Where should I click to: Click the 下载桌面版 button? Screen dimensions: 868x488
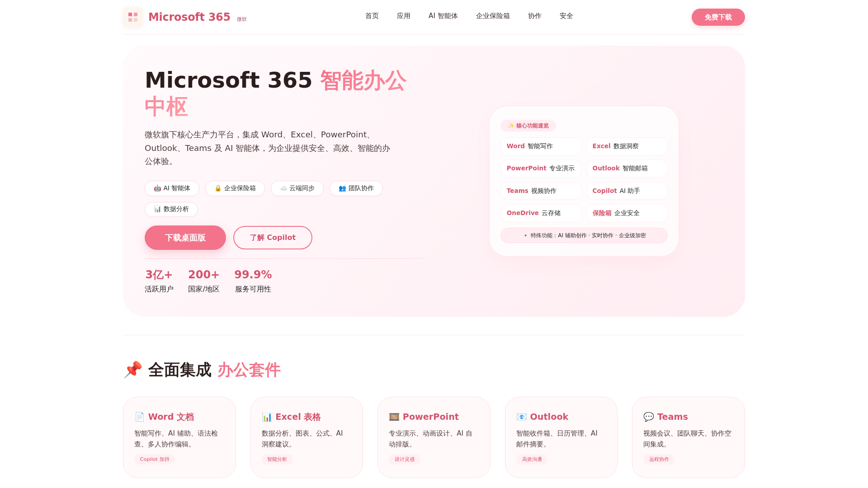point(185,238)
